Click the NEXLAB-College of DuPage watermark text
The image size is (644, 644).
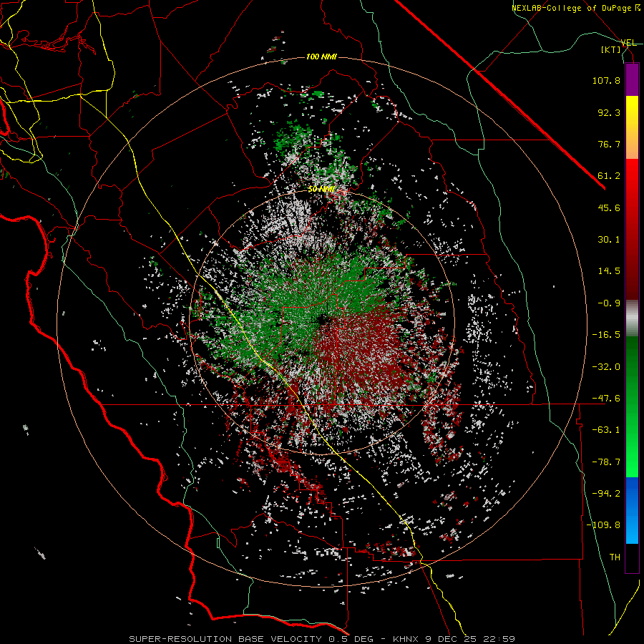click(x=575, y=8)
